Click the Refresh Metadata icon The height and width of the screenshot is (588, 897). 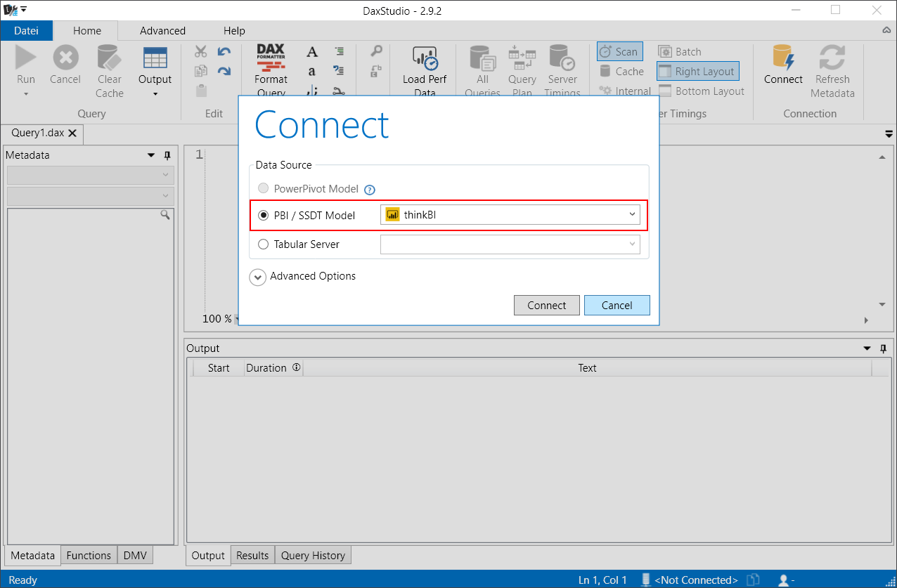tap(832, 58)
